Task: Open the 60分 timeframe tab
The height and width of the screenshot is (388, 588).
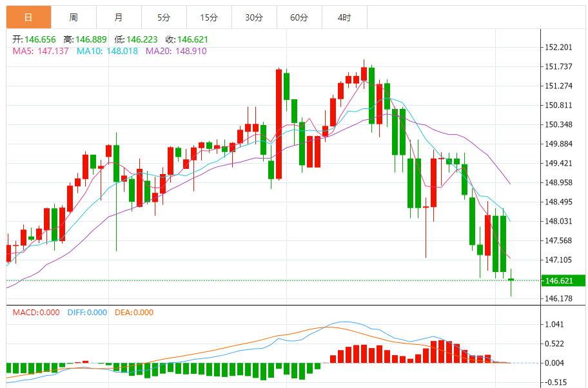Action: click(x=299, y=17)
